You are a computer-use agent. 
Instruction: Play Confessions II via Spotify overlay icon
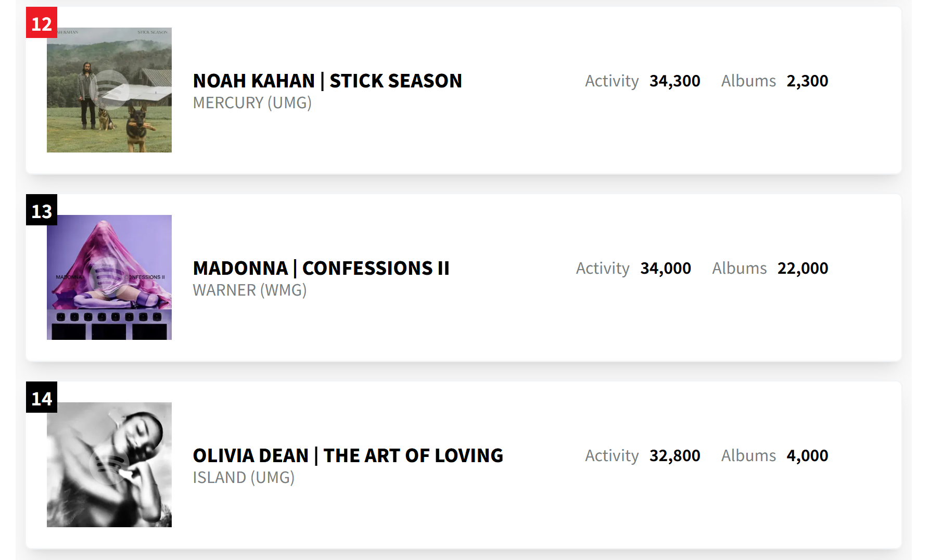click(109, 277)
